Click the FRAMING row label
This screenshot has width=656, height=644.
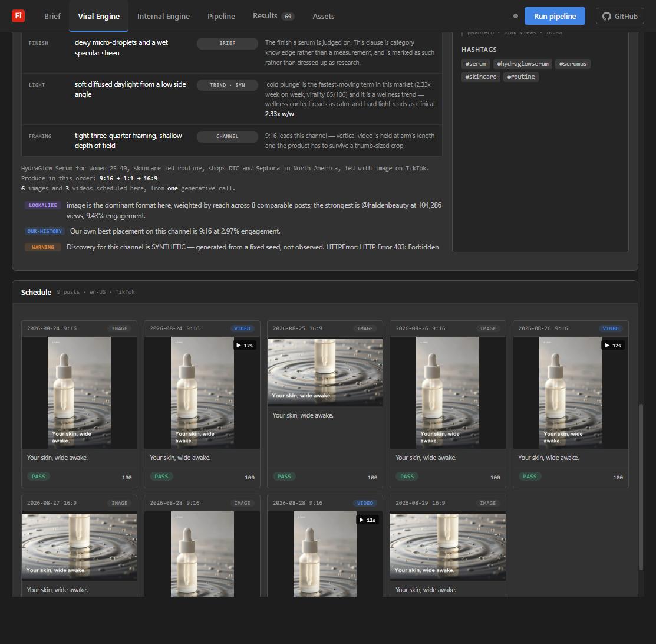tap(40, 136)
